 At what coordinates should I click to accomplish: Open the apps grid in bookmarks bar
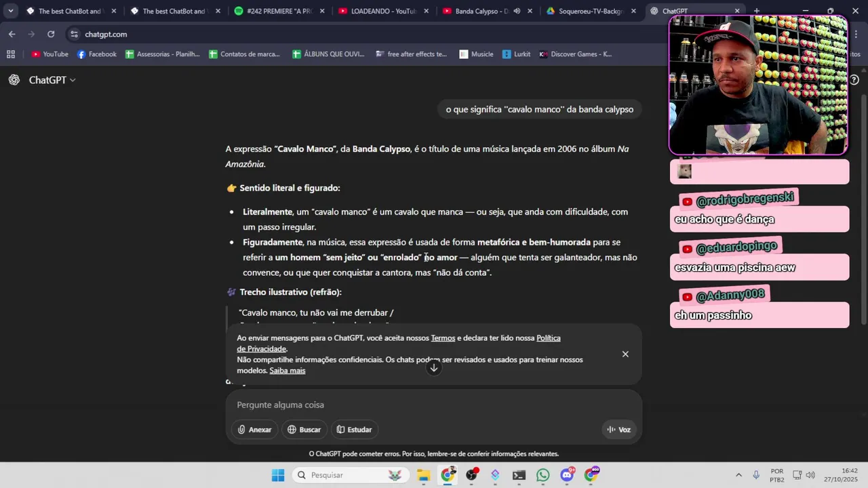[x=10, y=54]
